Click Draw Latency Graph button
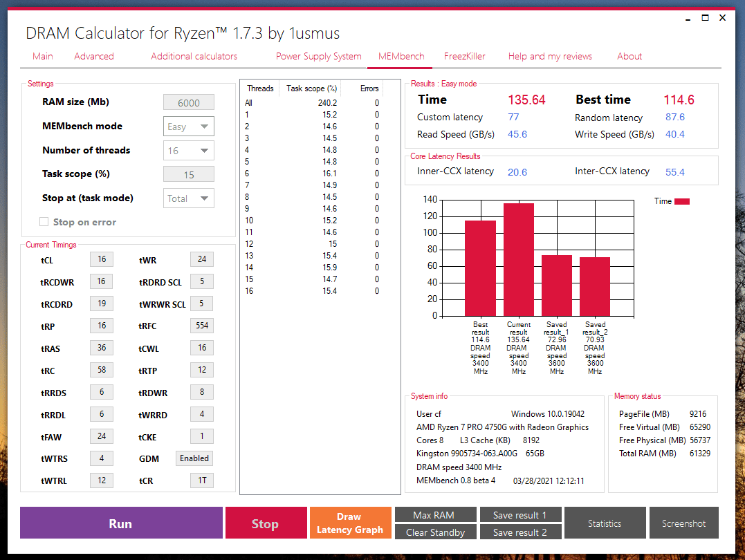 click(351, 523)
